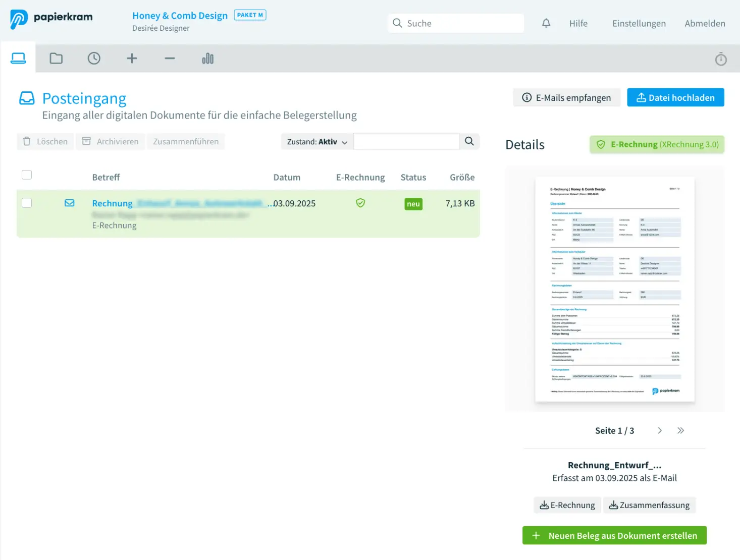Click the green 'neu' status badge
The width and height of the screenshot is (740, 560).
pyautogui.click(x=413, y=204)
